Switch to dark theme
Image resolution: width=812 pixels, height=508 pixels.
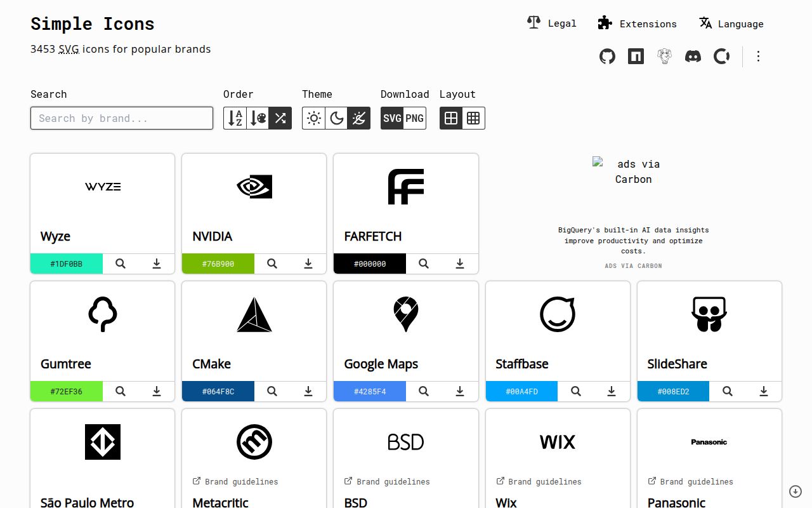[x=336, y=118]
